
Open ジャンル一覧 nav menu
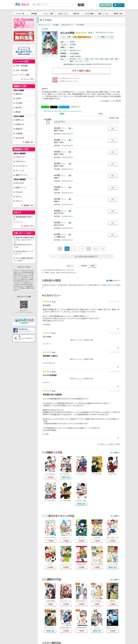[x=20, y=14]
